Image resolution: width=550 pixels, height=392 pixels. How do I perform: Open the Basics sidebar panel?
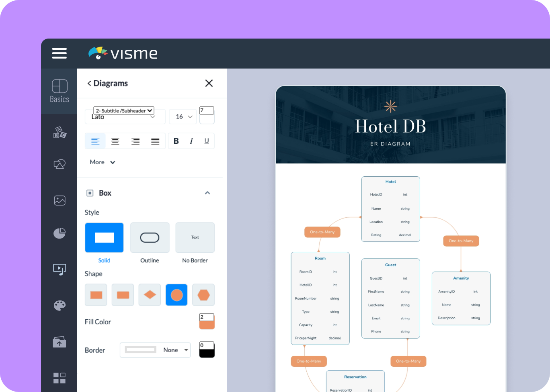coord(60,91)
